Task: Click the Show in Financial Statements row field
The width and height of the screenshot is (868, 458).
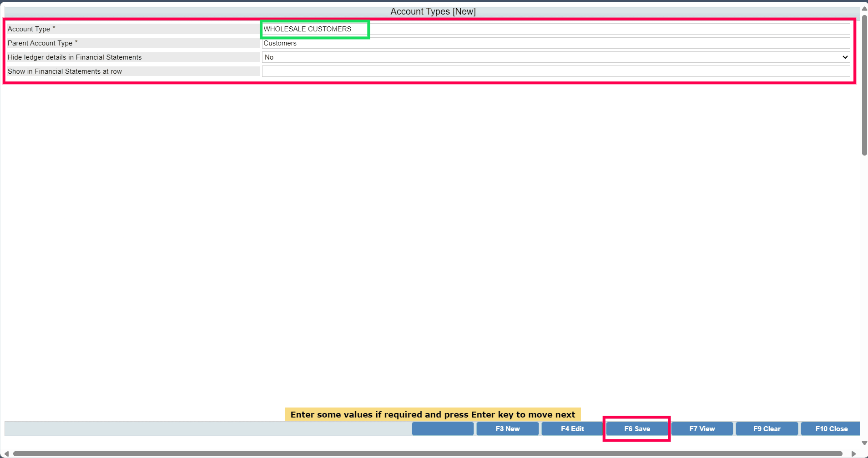Action: 556,71
